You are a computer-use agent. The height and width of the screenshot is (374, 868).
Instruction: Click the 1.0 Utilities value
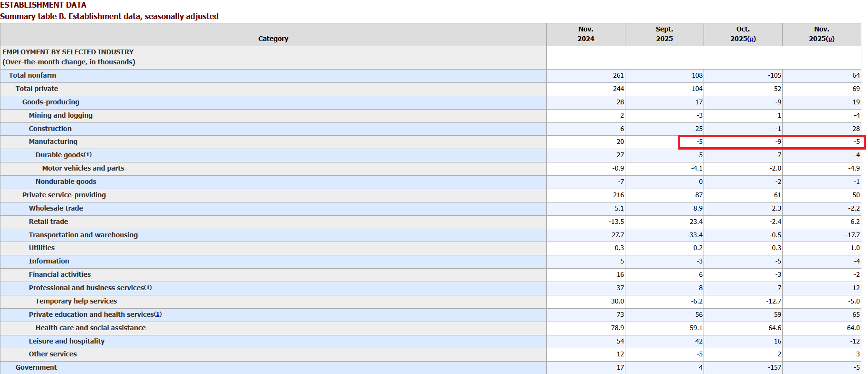[x=855, y=248]
